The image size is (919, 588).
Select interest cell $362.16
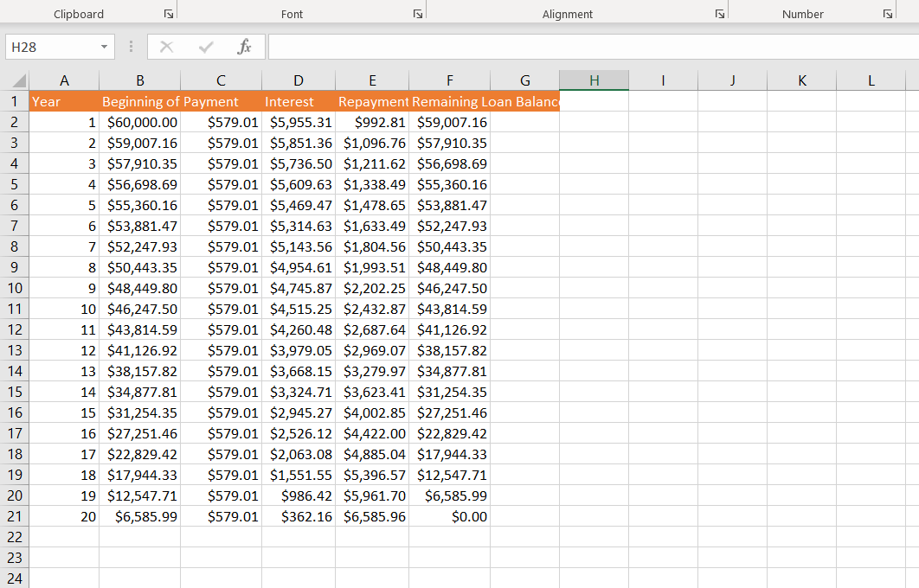pyautogui.click(x=299, y=516)
